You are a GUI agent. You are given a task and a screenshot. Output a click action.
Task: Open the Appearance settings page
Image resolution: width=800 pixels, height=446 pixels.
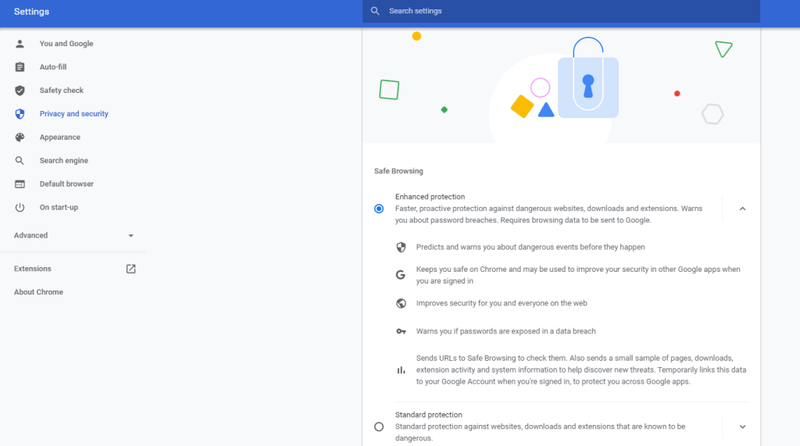tap(60, 137)
